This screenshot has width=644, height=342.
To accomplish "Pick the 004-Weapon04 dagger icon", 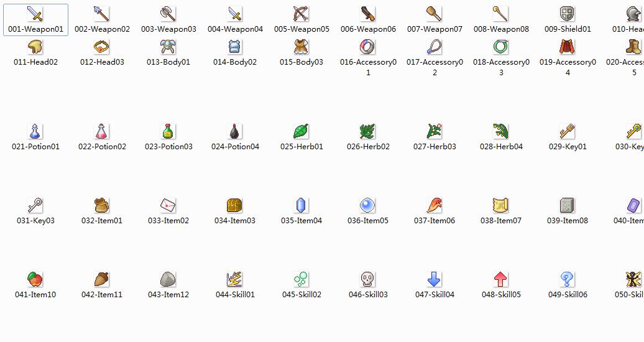I will [235, 14].
